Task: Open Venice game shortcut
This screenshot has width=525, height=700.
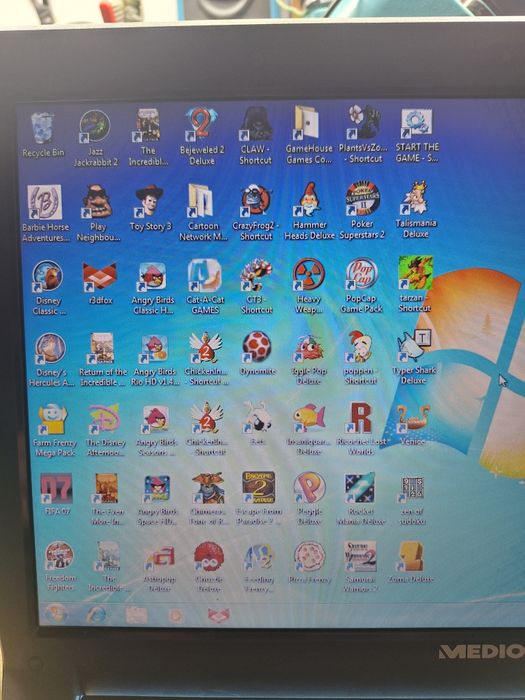Action: coord(412,418)
